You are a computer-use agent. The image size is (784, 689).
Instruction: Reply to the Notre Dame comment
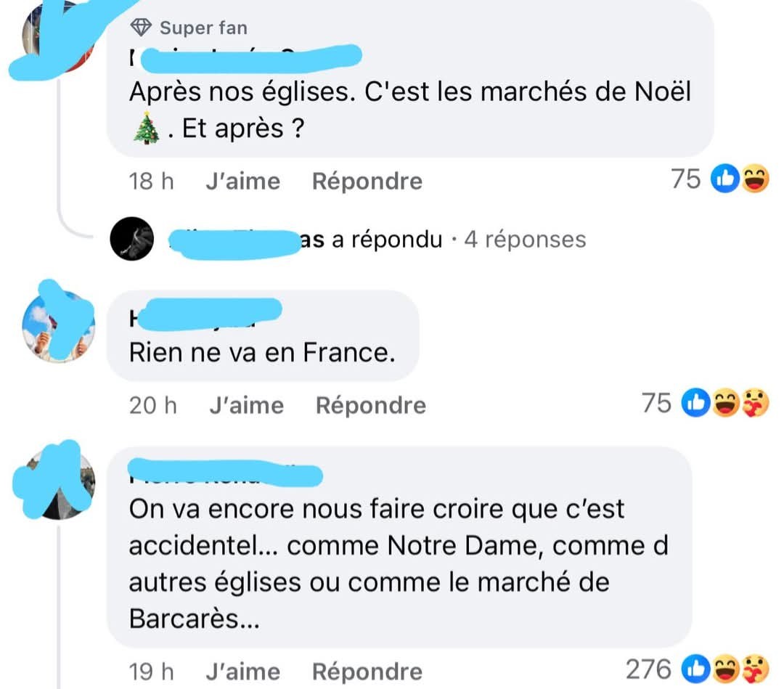(x=367, y=672)
